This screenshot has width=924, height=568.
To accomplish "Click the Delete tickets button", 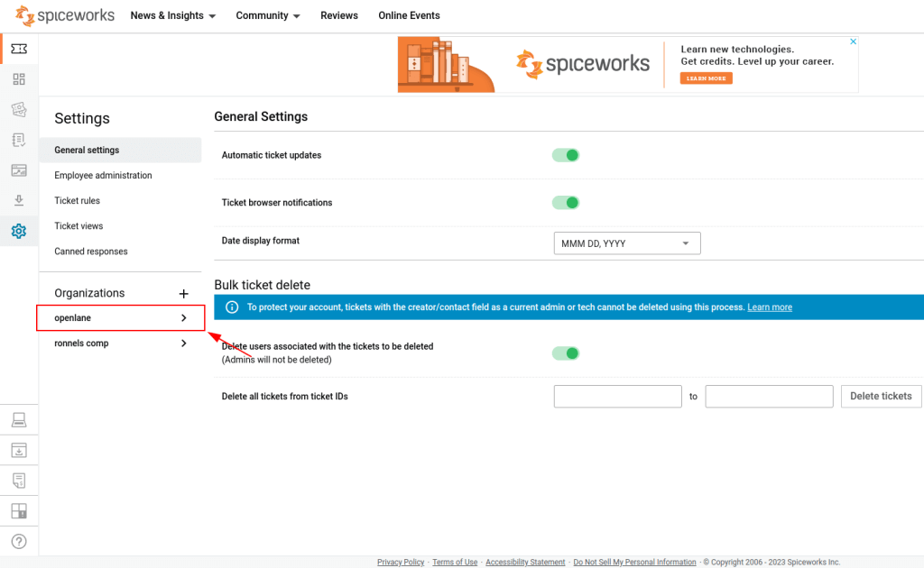I will [x=881, y=396].
